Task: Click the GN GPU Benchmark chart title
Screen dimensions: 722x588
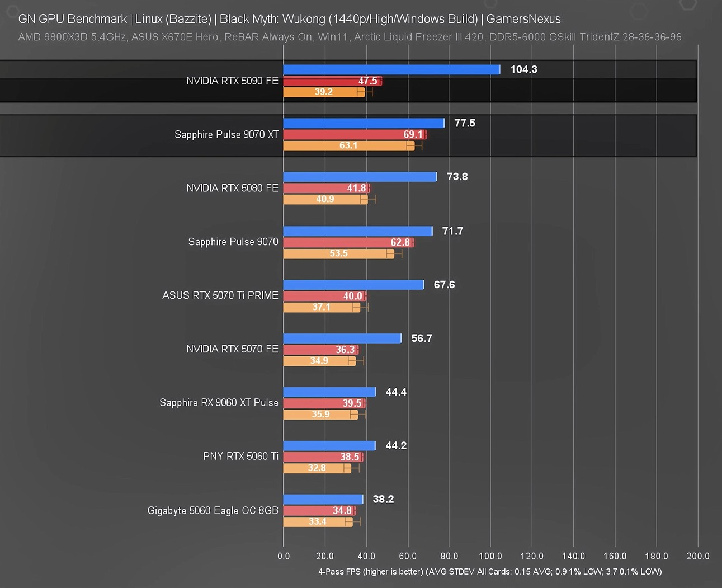Action: (289, 19)
